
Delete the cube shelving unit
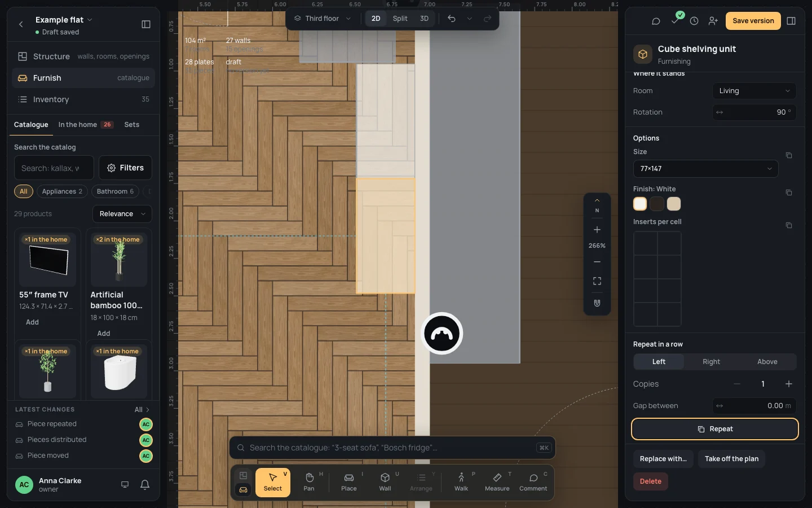point(651,481)
